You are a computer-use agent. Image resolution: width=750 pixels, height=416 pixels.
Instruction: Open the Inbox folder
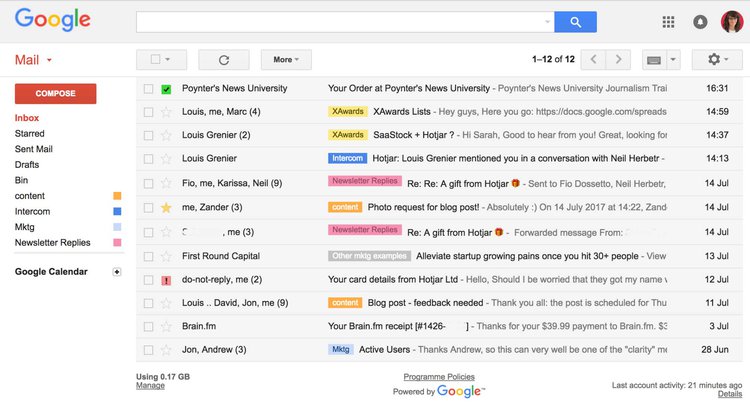[x=27, y=118]
